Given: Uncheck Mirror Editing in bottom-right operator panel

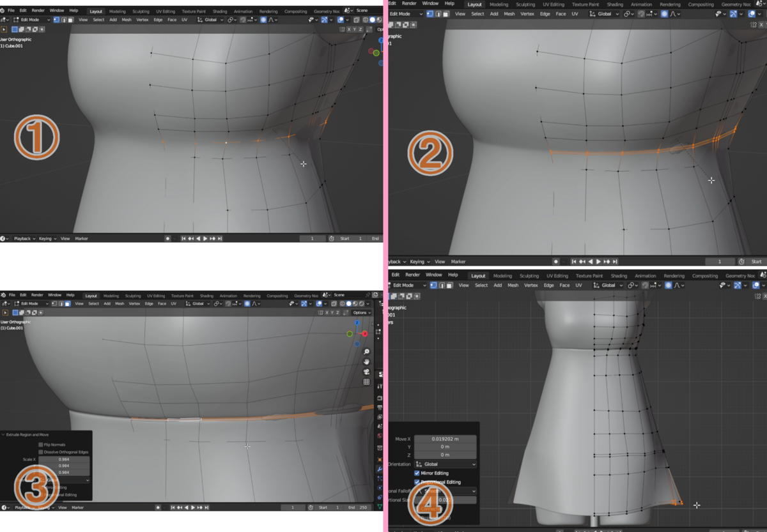Looking at the screenshot, I should tap(417, 473).
